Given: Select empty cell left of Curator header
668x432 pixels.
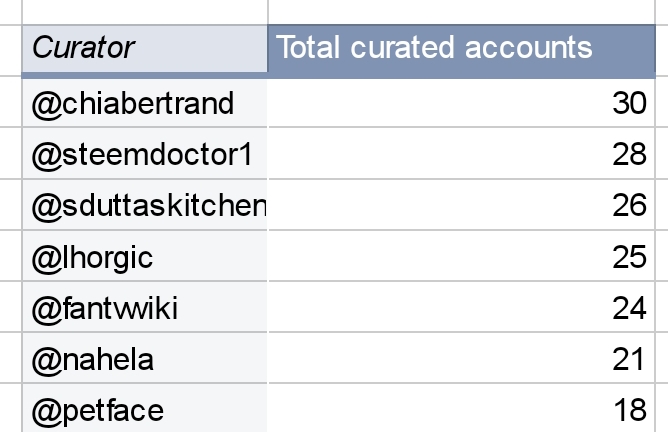Looking at the screenshot, I should (10, 48).
